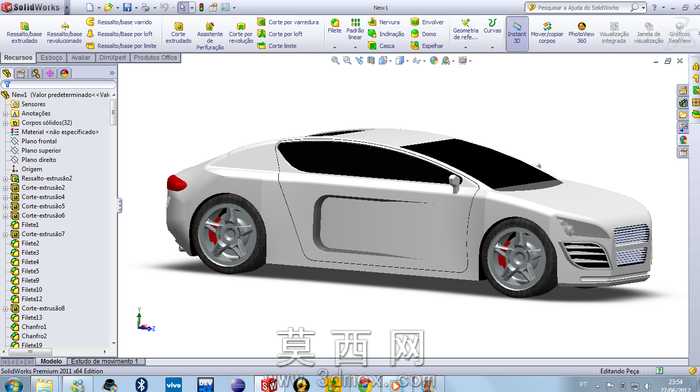Click New document icon

90,8
